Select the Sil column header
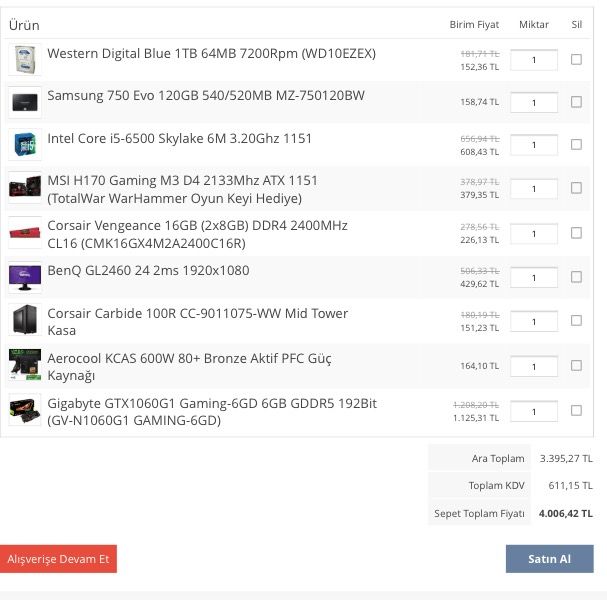This screenshot has width=607, height=600. click(x=576, y=24)
